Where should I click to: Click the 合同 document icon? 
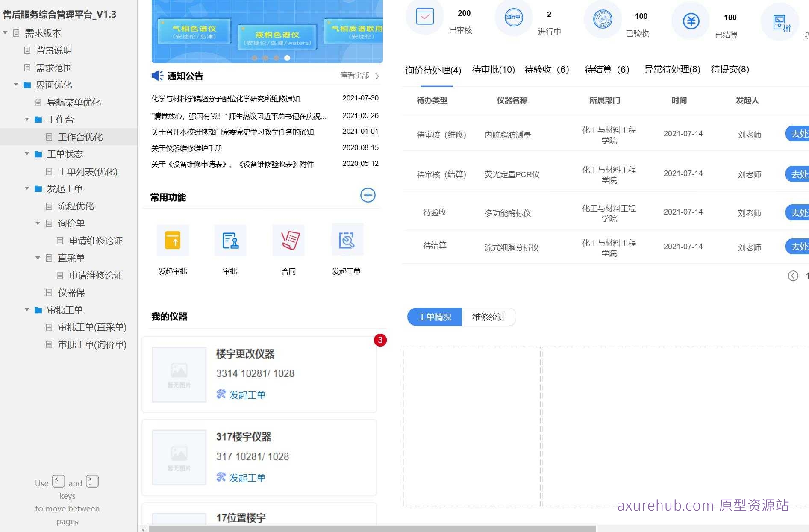pos(289,240)
